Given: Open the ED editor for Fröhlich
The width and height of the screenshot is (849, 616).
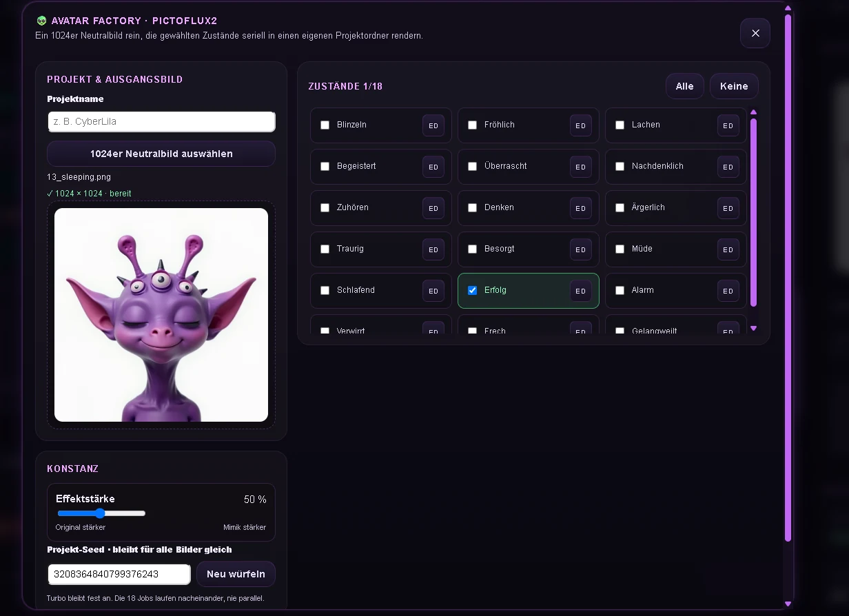Looking at the screenshot, I should tap(581, 125).
